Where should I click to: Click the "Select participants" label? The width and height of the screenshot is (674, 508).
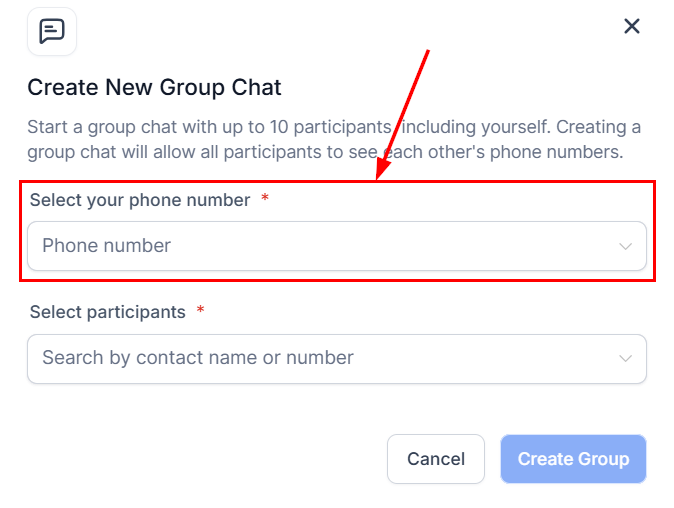tap(108, 312)
